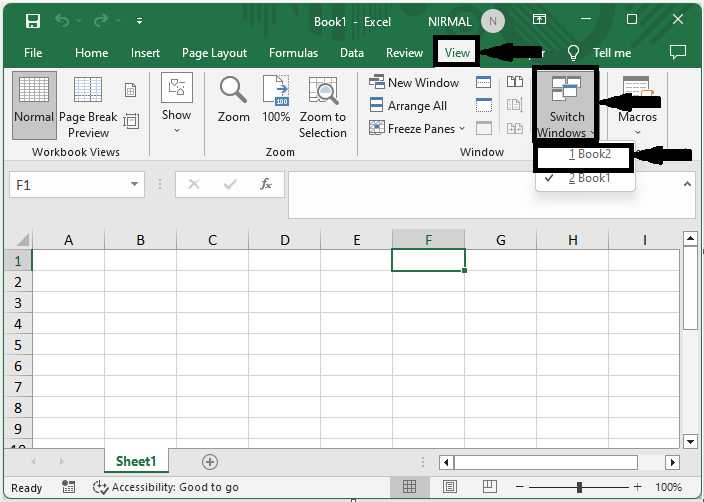Open Insert Function fx dialog
This screenshot has width=704, height=502.
[266, 184]
